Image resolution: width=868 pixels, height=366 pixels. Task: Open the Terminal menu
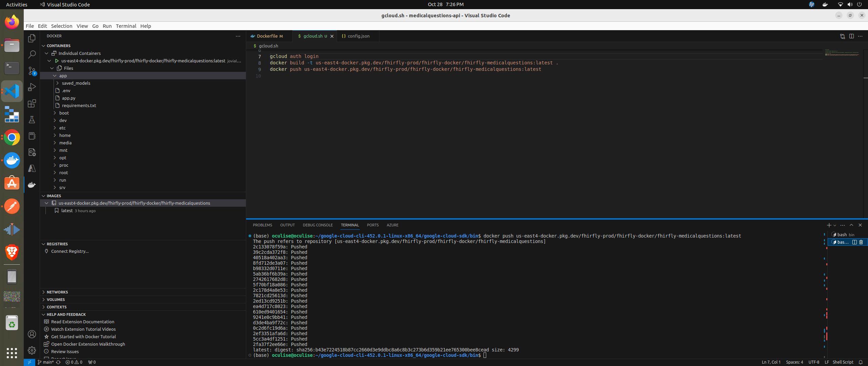pos(126,26)
